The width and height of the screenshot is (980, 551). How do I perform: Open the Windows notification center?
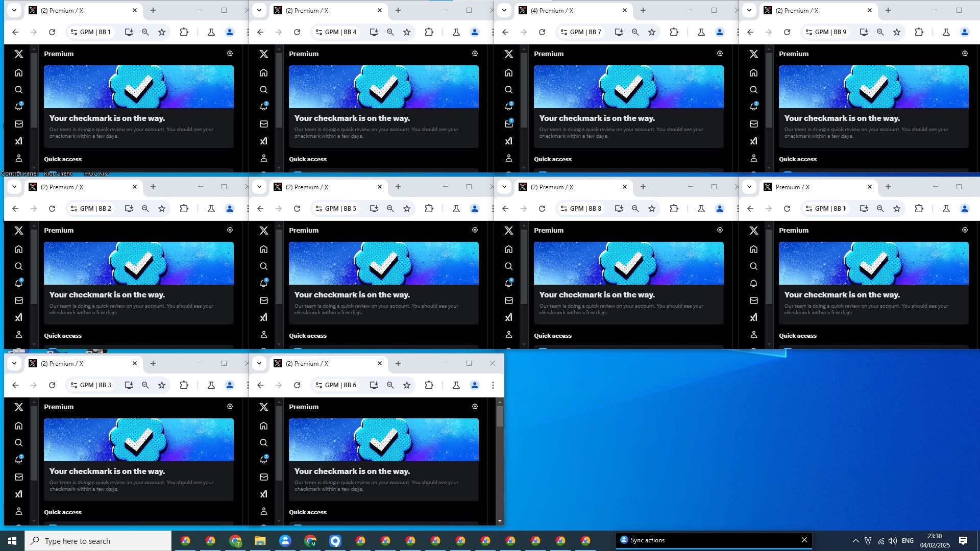click(x=963, y=541)
